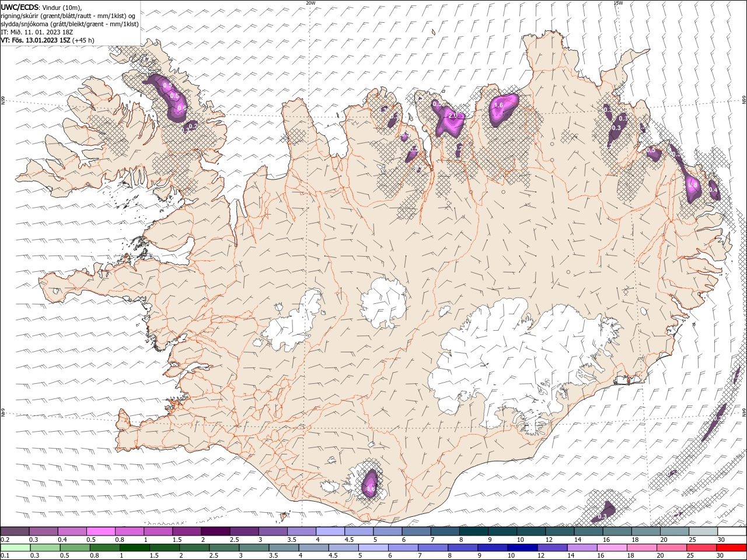Select the 5–6 lavender swatch on lower scale

[373, 548]
